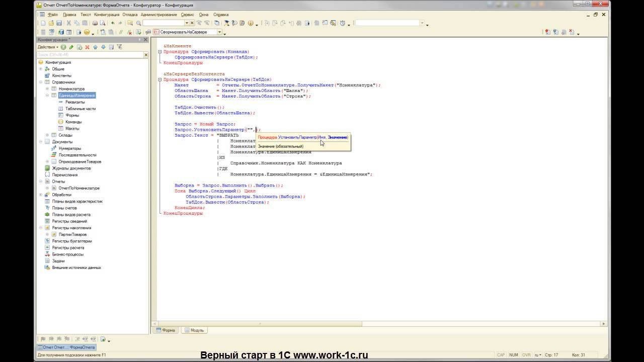The height and width of the screenshot is (362, 644).
Task: Click the funnel filter icon in the configuration panel
Action: (119, 47)
